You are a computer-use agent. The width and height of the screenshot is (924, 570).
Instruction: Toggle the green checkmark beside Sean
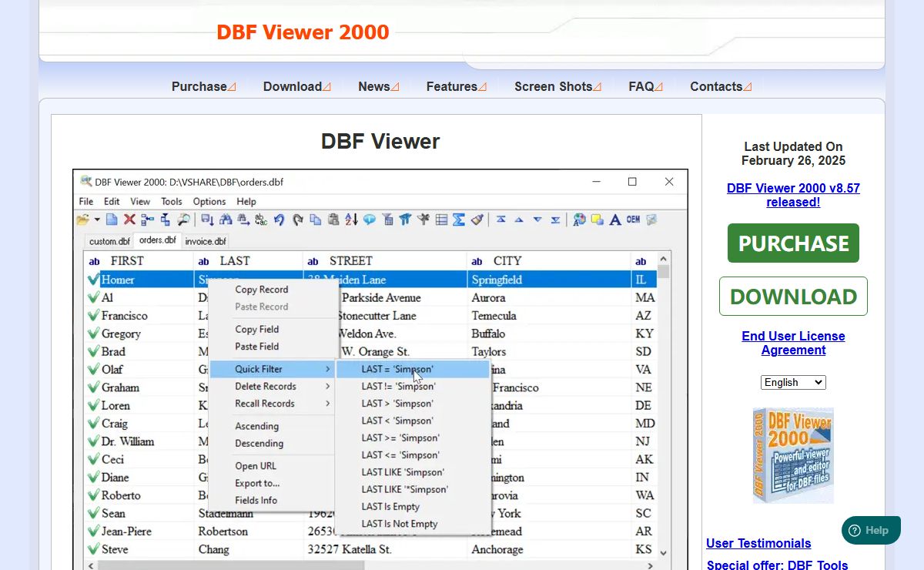(x=94, y=513)
